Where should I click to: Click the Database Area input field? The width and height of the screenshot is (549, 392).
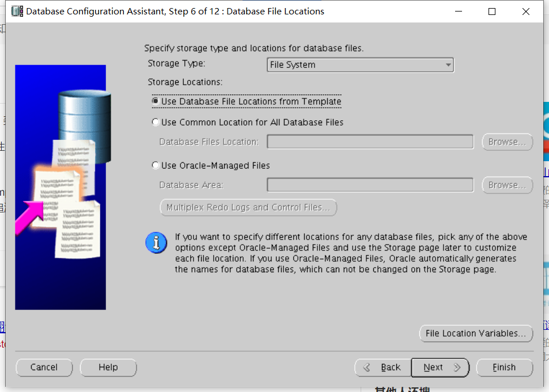pos(370,185)
